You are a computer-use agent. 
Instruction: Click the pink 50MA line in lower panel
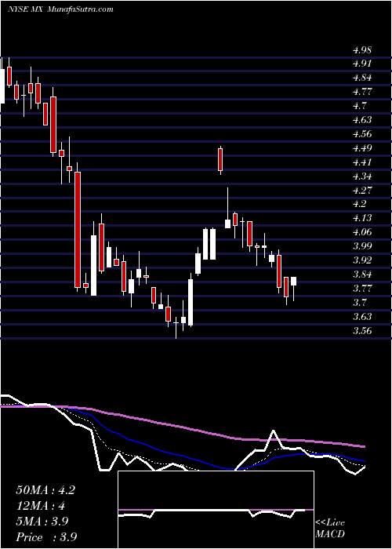pos(182,426)
